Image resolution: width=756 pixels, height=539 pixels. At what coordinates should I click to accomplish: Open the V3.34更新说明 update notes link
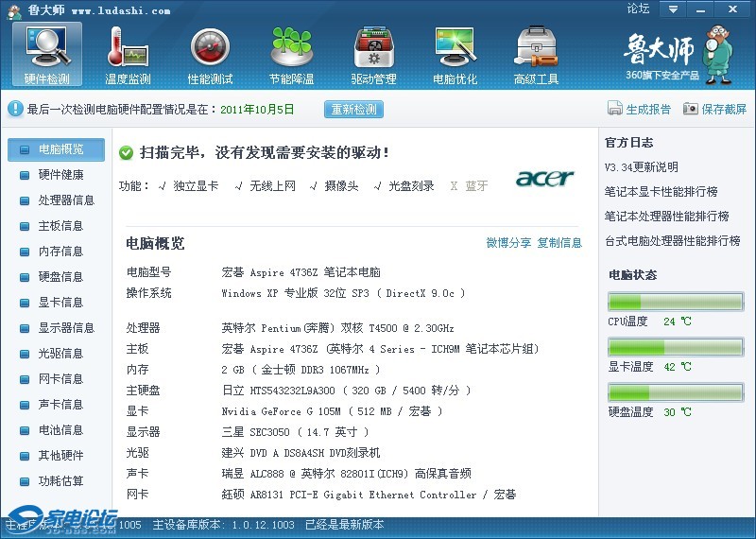(642, 167)
